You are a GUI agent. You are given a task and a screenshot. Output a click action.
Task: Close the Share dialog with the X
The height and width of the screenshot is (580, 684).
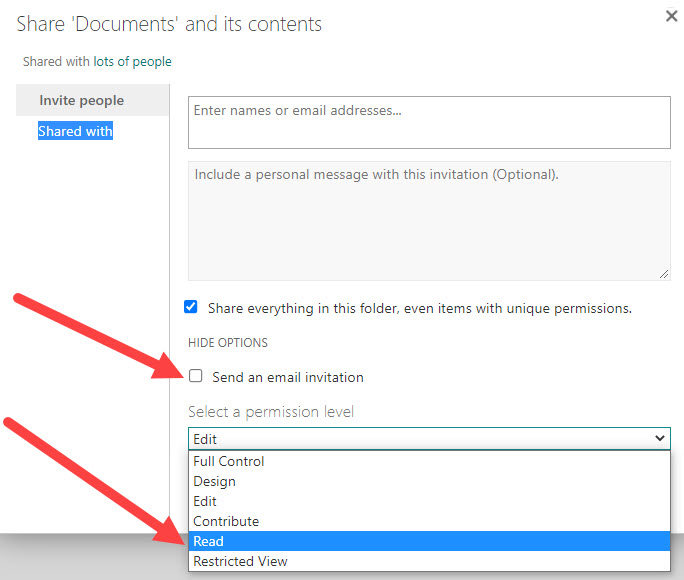(x=671, y=16)
